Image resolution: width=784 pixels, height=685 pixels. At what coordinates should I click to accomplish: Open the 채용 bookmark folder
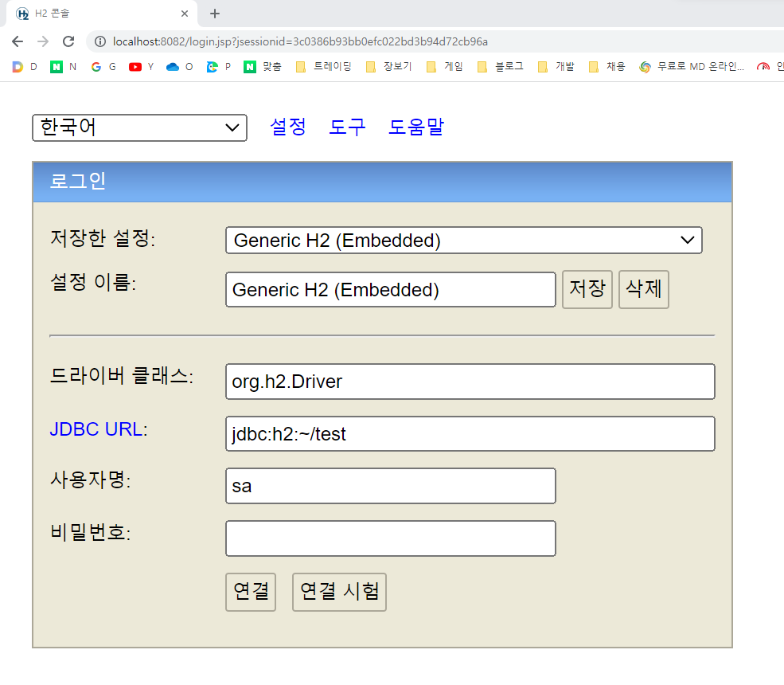tap(607, 67)
